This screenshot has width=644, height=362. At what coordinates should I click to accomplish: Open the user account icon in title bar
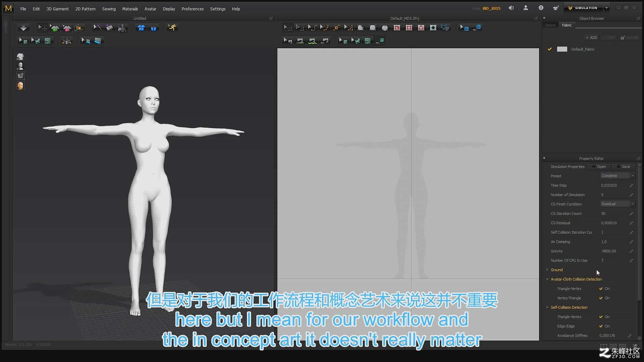526,8
